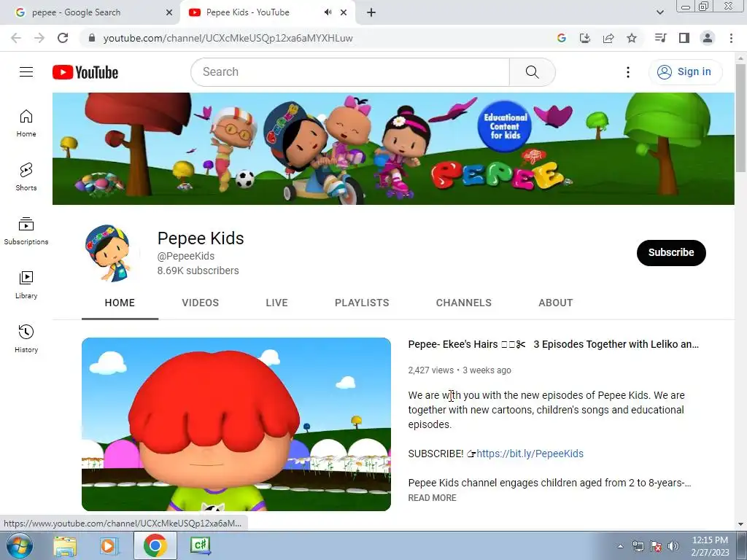Screen dimensions: 747x560
Task: Open Windows Media Player from taskbar
Action: [x=109, y=545]
